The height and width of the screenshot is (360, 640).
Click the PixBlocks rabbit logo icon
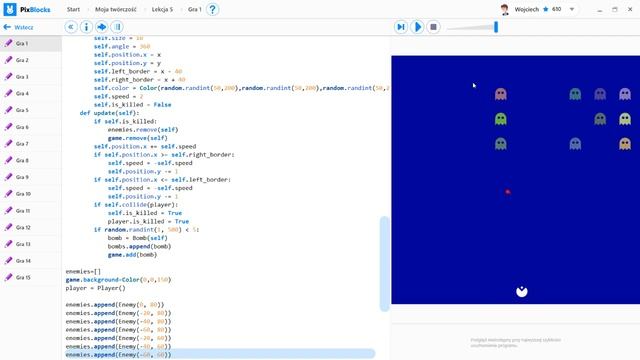tap(10, 9)
